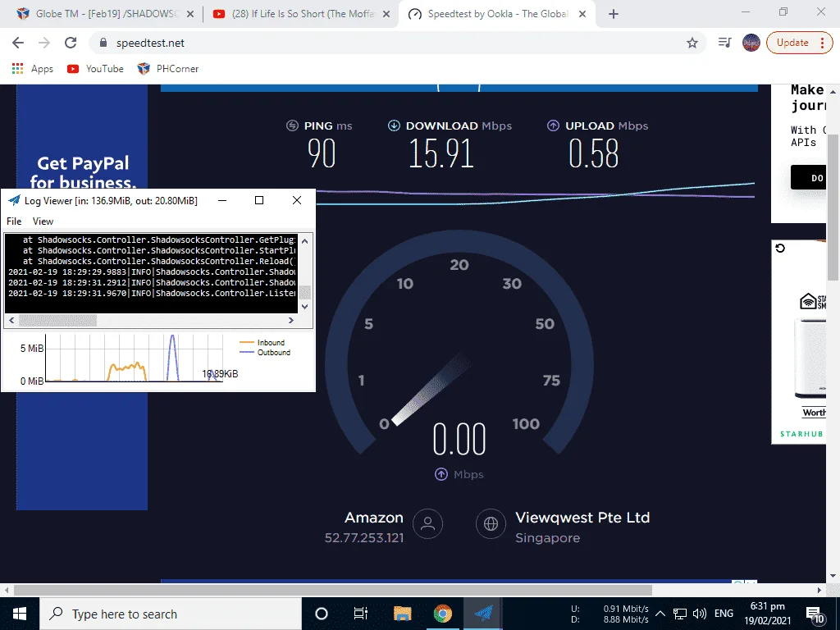
Task: Minimize the Log Viewer window
Action: pos(222,200)
